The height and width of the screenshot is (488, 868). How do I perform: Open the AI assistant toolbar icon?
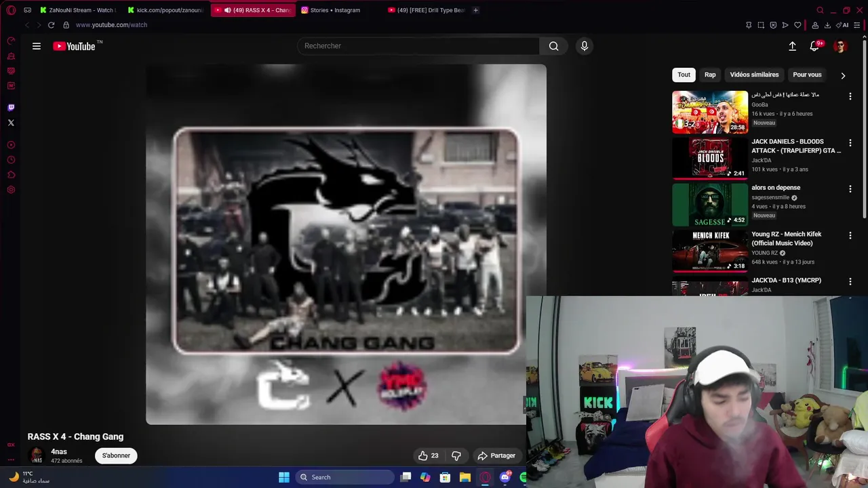[x=844, y=25]
